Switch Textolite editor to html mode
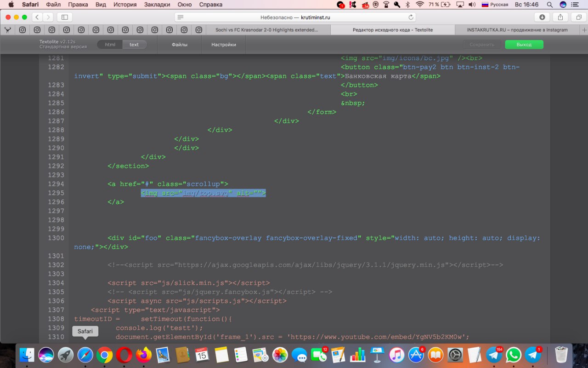 pyautogui.click(x=110, y=45)
